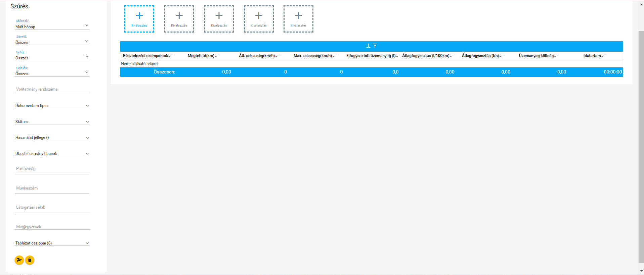This screenshot has width=644, height=275.
Task: Click the Átlagfogyasztás (l/100km) column header
Action: click(425, 56)
